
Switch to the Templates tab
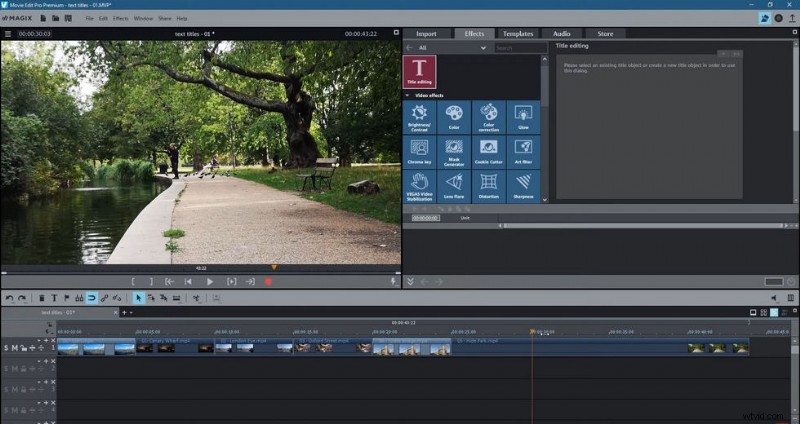coord(518,34)
